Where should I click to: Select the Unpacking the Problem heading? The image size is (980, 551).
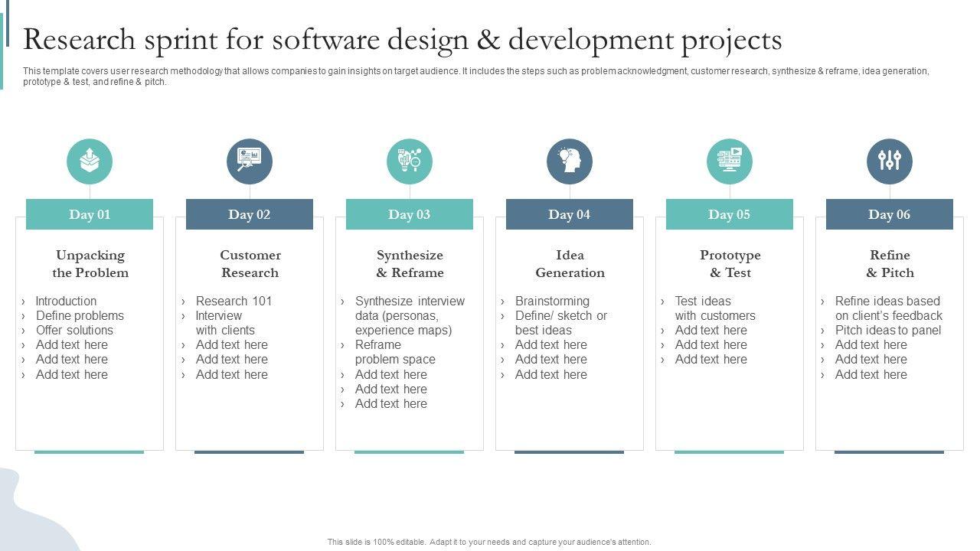(x=90, y=264)
